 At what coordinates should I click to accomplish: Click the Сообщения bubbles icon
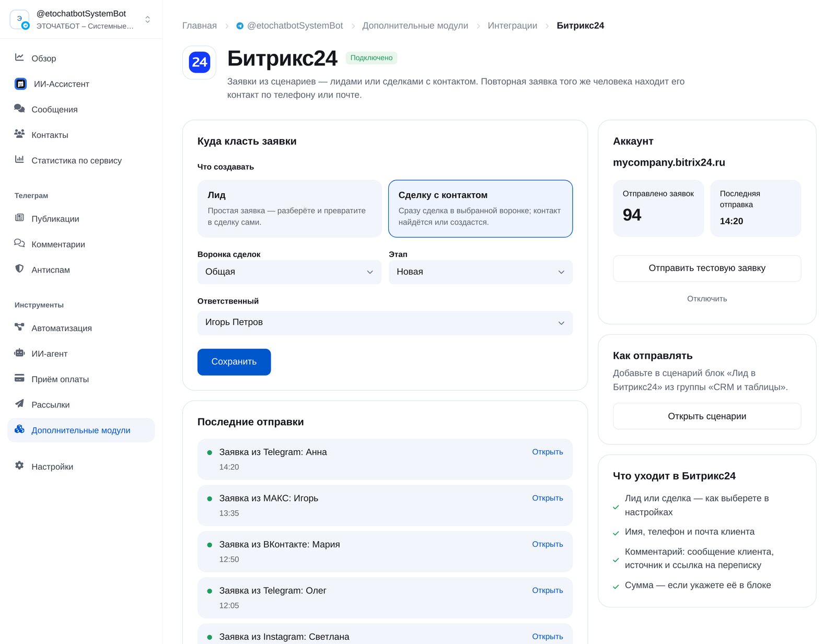(x=19, y=109)
